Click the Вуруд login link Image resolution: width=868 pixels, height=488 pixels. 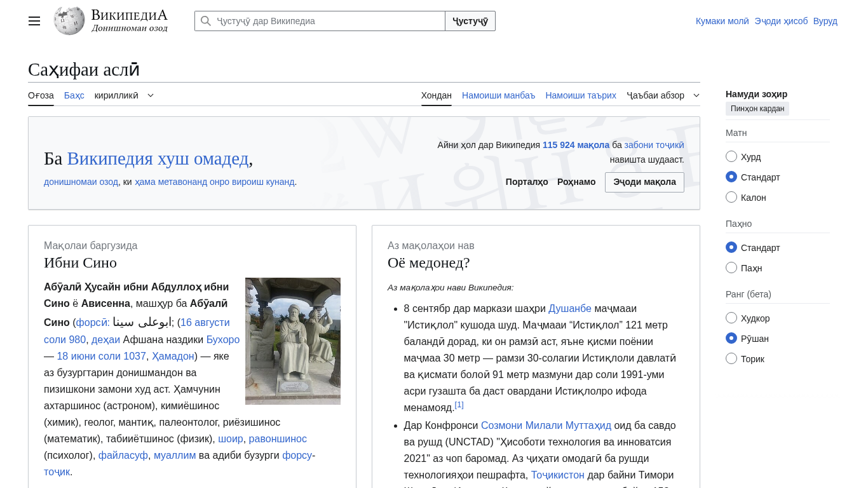point(825,21)
